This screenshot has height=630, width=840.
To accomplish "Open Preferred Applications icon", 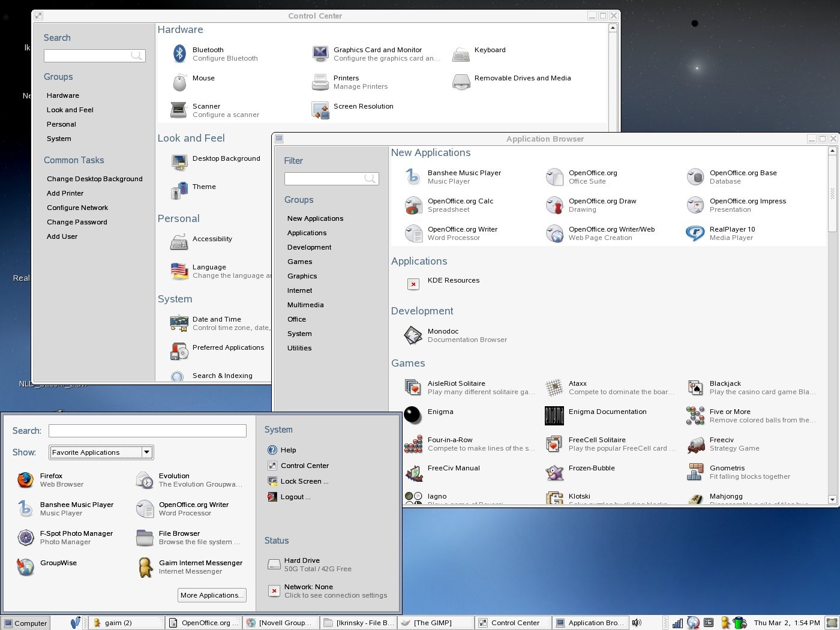I will coord(179,352).
